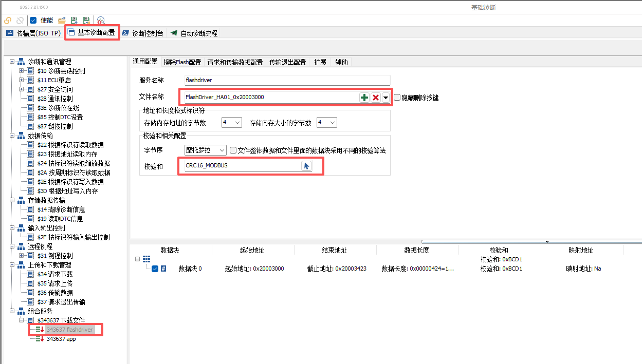Select the 343637 app tree item
This screenshot has width=642, height=364.
click(61, 339)
